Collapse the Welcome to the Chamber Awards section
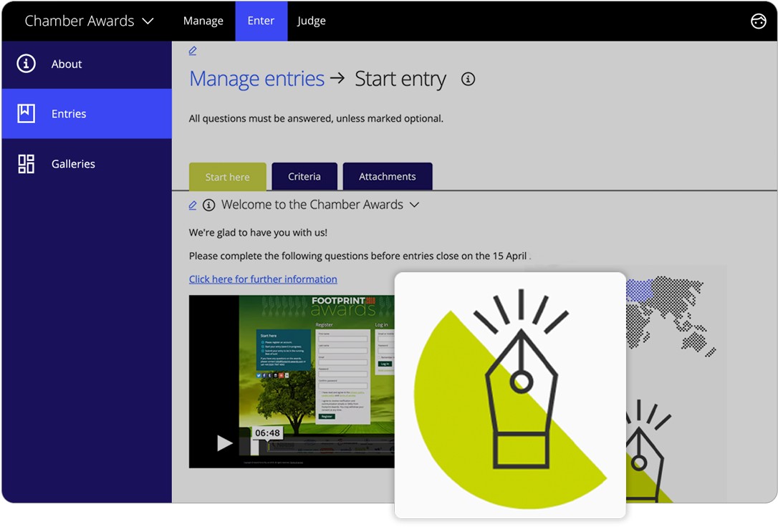 [414, 205]
